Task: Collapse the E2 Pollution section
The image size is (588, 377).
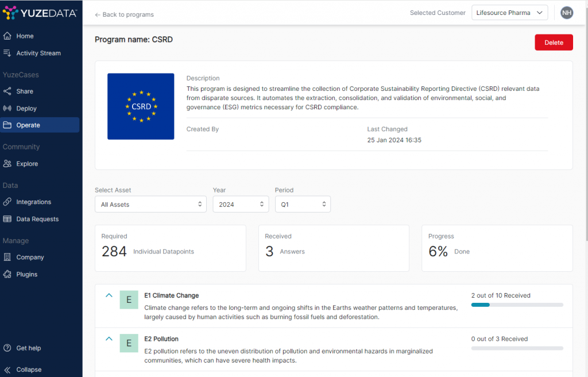Action: 109,339
